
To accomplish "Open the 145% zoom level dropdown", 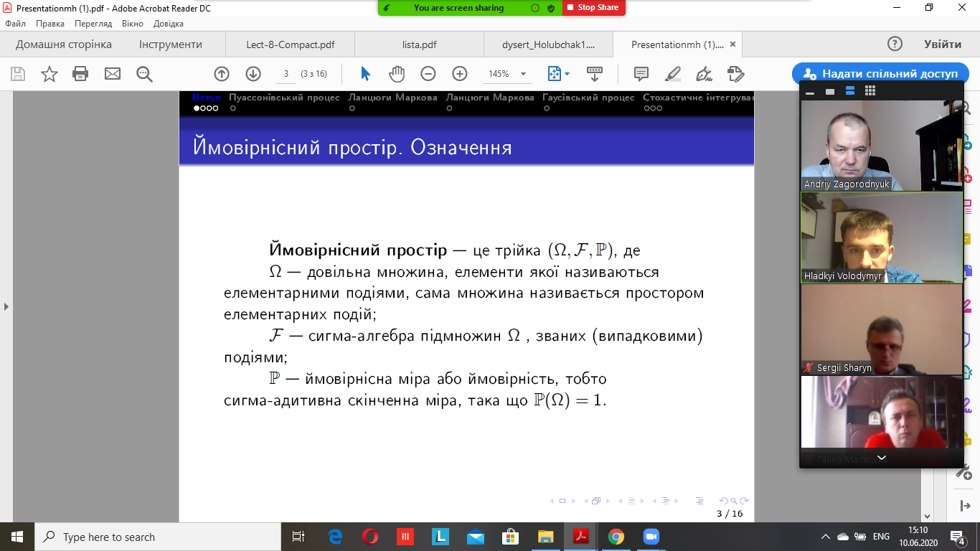I will (x=523, y=74).
